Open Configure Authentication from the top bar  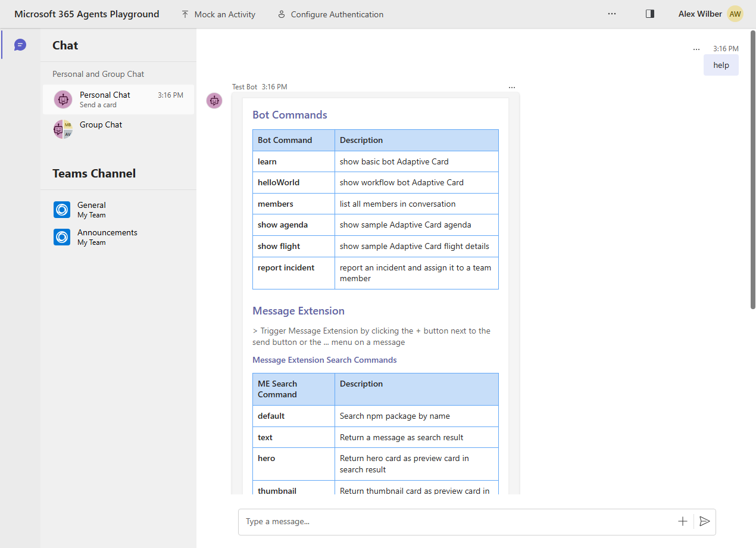pyautogui.click(x=330, y=14)
